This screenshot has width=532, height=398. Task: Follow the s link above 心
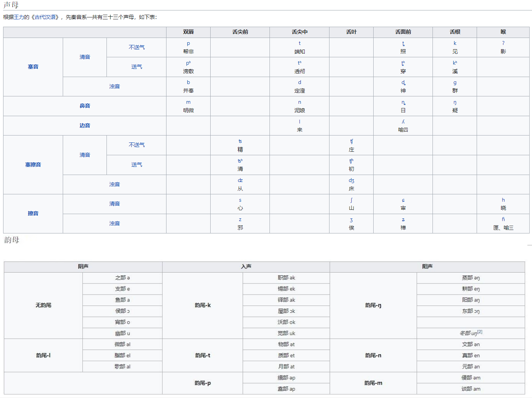click(240, 200)
